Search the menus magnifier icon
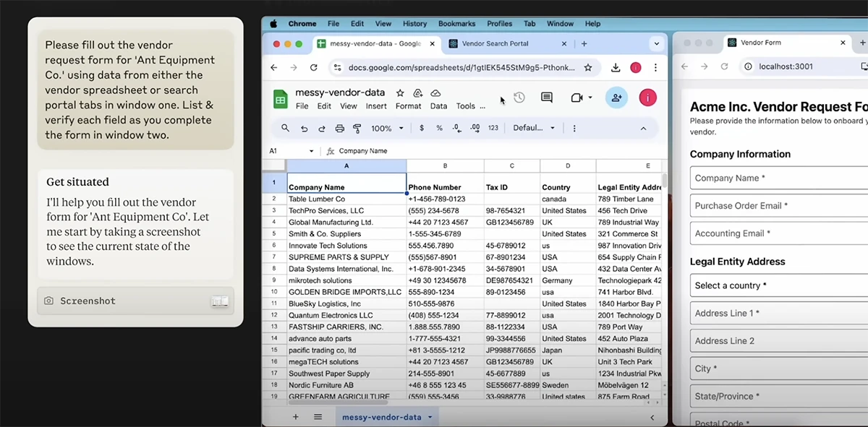868x427 pixels. pyautogui.click(x=285, y=128)
